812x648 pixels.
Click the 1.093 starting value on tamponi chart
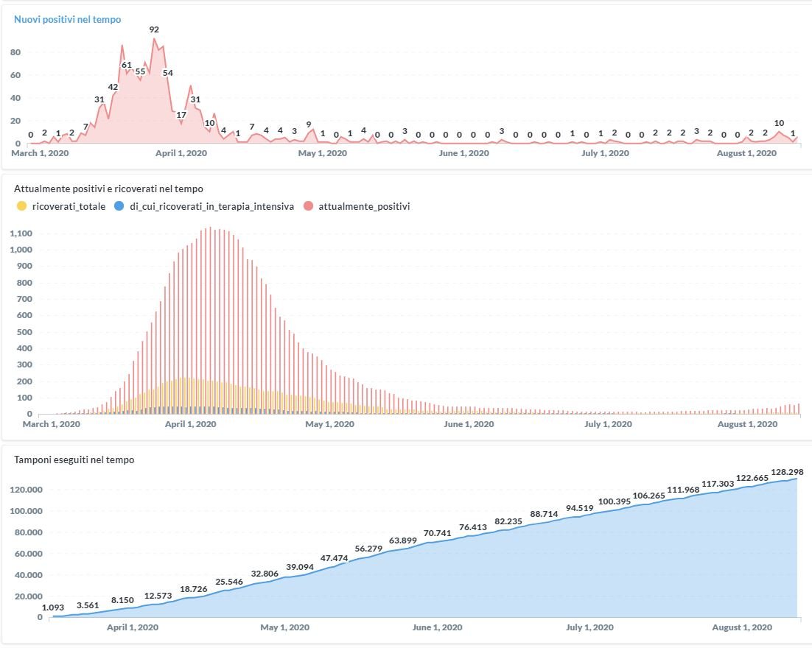point(54,607)
